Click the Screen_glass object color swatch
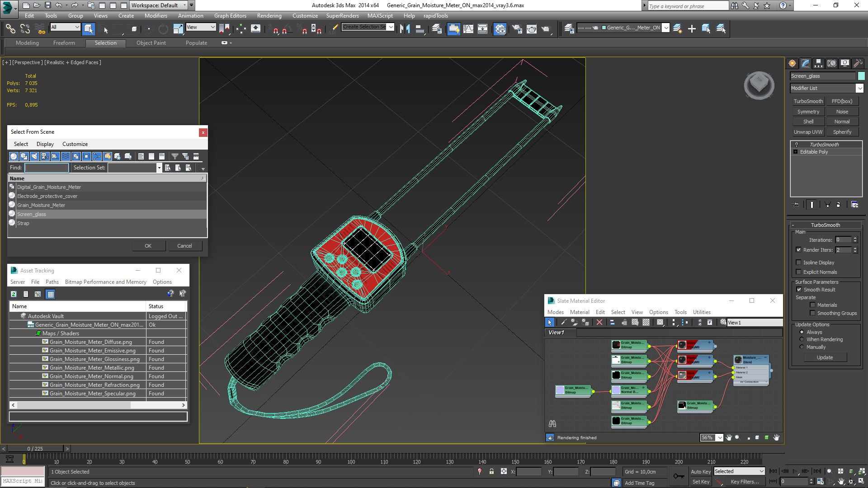This screenshot has height=488, width=868. 861,76
